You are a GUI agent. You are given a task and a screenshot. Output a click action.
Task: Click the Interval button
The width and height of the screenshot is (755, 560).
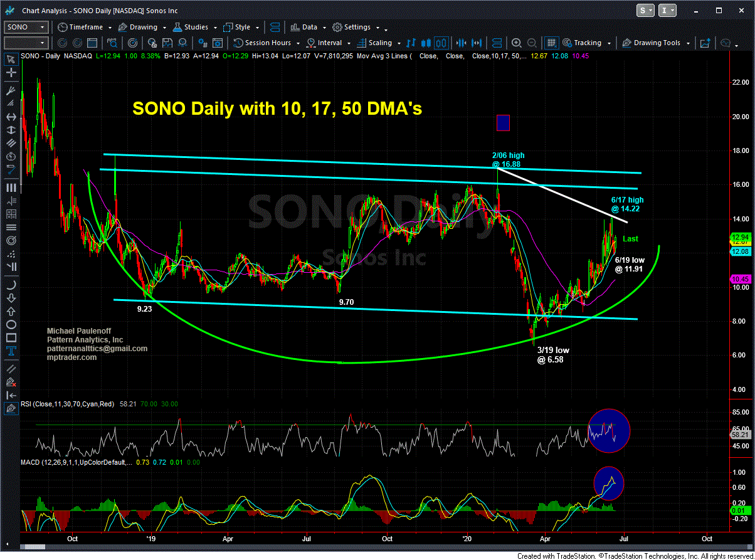[x=323, y=43]
